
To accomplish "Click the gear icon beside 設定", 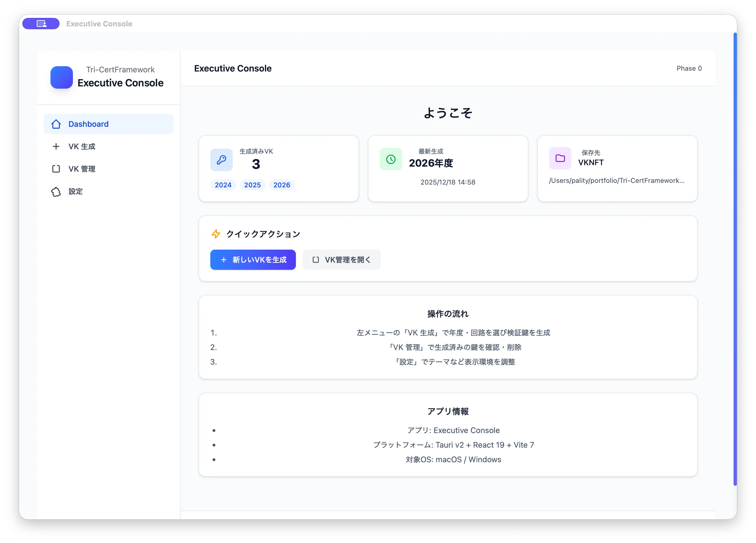I will pos(56,192).
